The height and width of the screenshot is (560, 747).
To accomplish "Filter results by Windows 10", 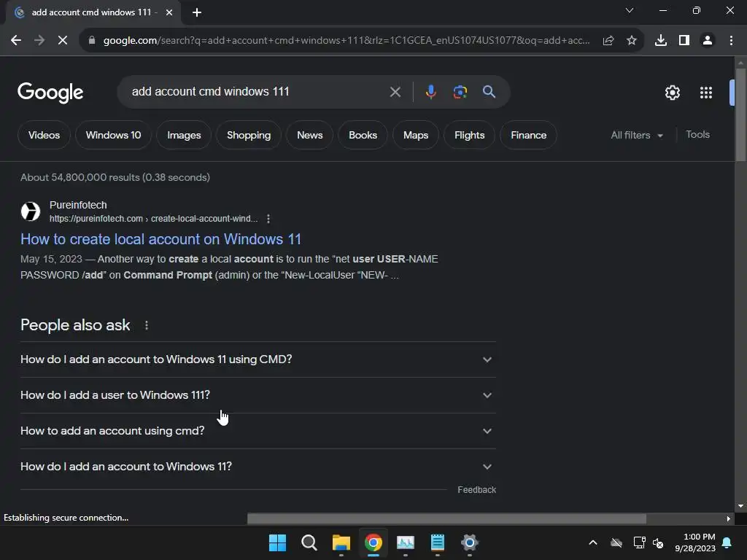I will point(113,135).
